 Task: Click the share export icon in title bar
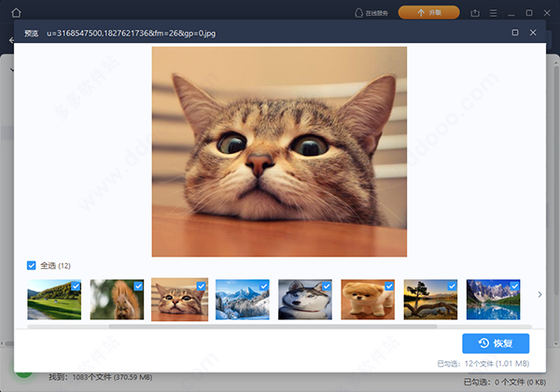click(475, 12)
